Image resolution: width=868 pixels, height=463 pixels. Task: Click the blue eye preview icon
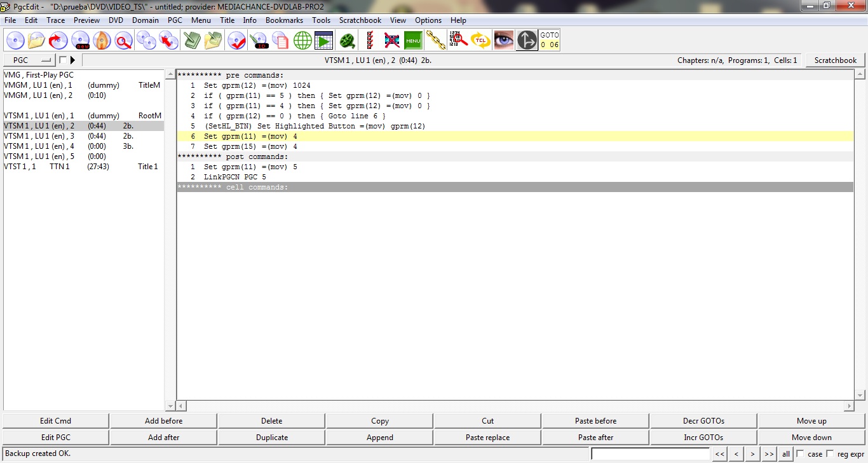click(504, 41)
